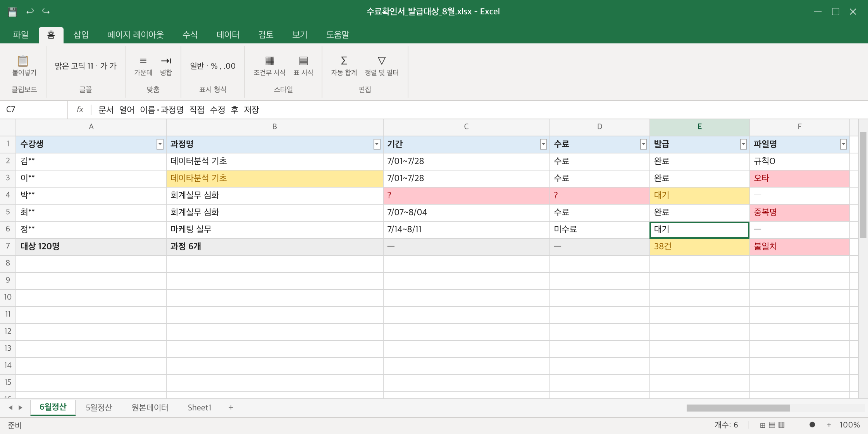This screenshot has height=434, width=868.
Task: Select the 오타 cell
Action: 800,179
